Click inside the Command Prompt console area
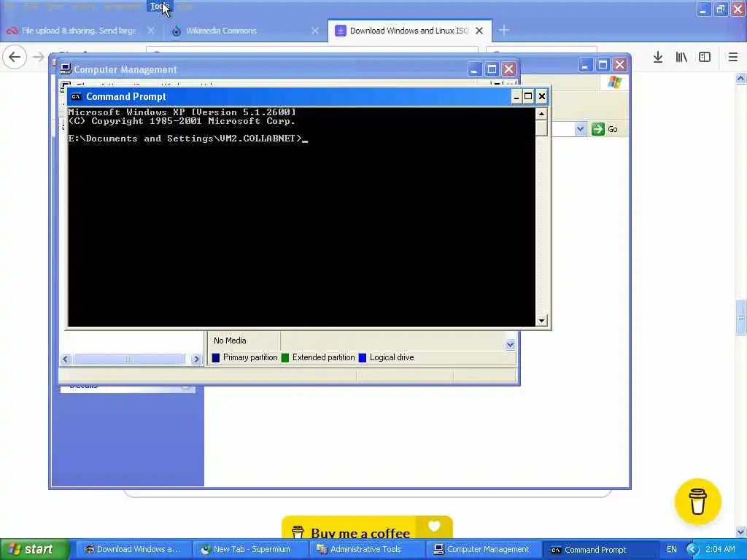The width and height of the screenshot is (747, 560). pyautogui.click(x=301, y=217)
